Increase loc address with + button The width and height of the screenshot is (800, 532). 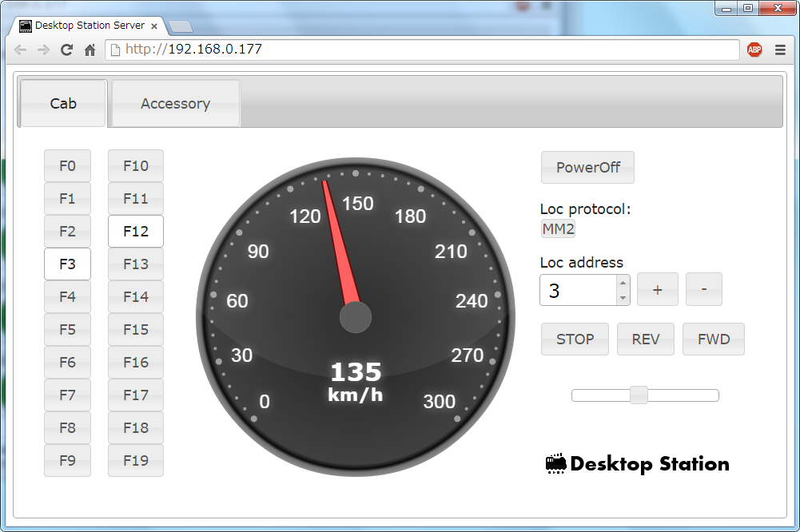click(658, 289)
